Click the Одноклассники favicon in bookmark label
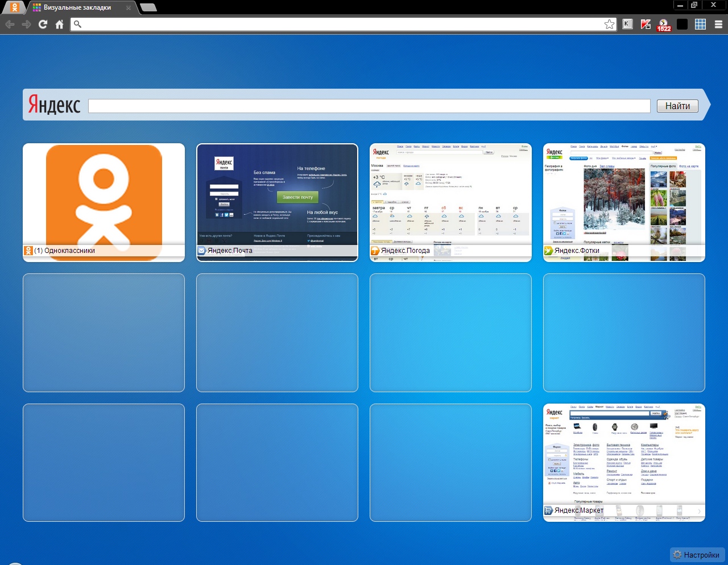Viewport: 728px width, 565px height. coord(28,251)
